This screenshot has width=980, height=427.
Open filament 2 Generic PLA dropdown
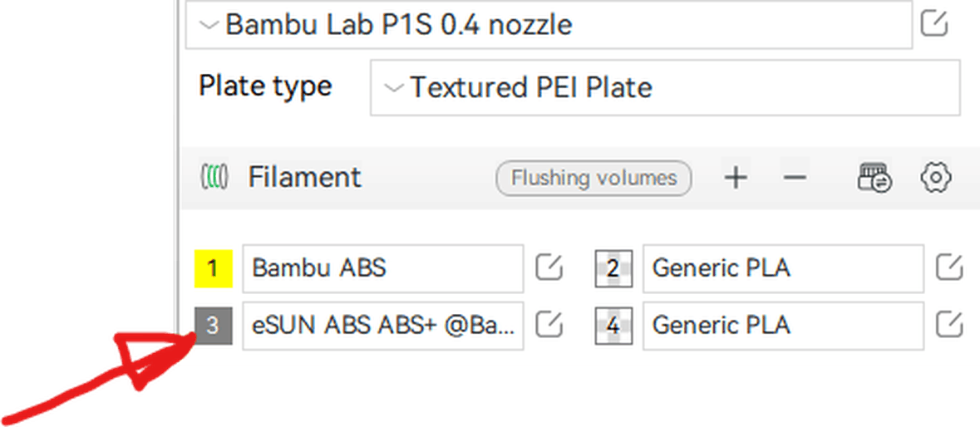click(x=782, y=267)
